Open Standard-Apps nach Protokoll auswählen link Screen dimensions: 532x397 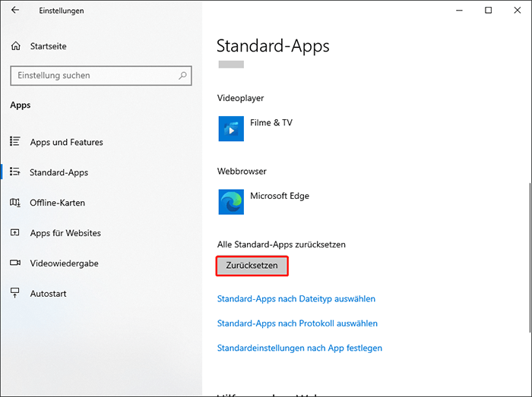297,323
